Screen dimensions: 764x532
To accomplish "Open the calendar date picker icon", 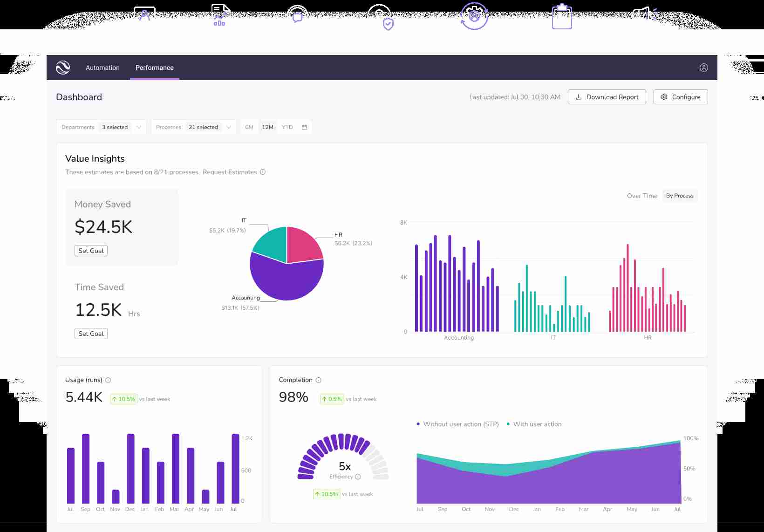I will (x=304, y=127).
